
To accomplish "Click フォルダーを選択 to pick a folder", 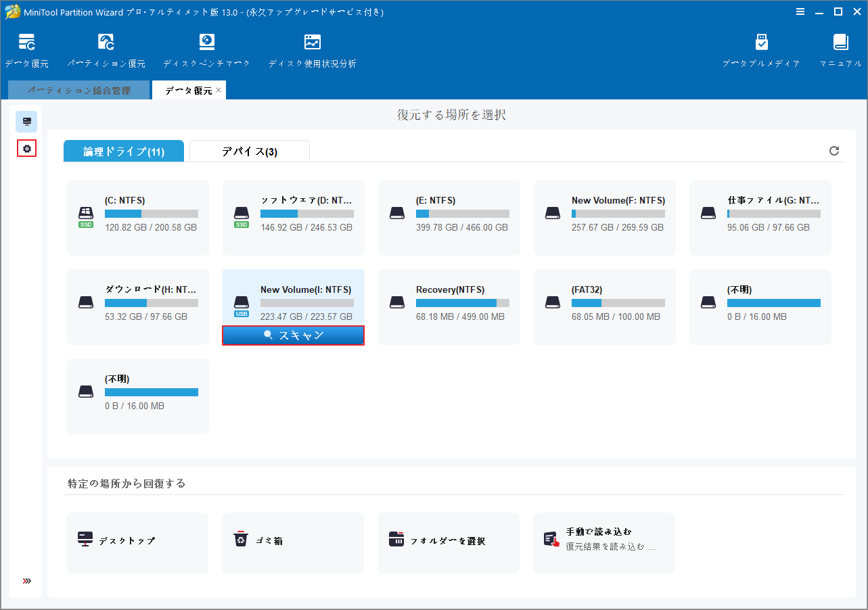I will point(448,541).
